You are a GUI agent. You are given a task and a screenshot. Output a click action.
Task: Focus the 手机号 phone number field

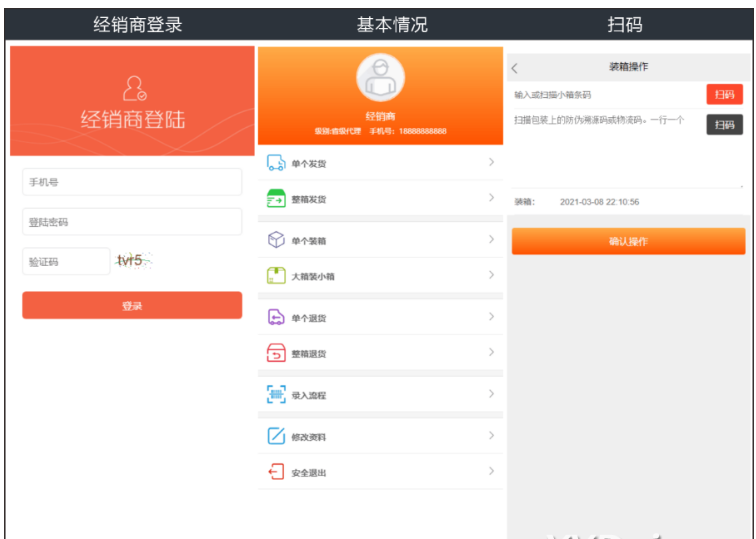(132, 182)
